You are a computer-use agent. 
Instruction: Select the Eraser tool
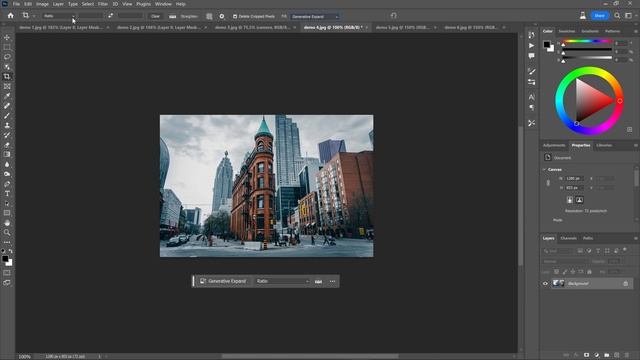tap(7, 145)
